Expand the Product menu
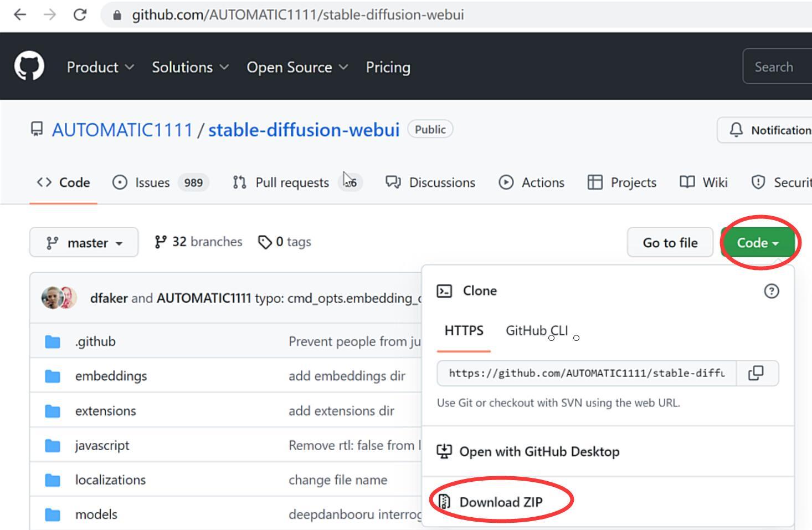Image resolution: width=812 pixels, height=530 pixels. [100, 67]
